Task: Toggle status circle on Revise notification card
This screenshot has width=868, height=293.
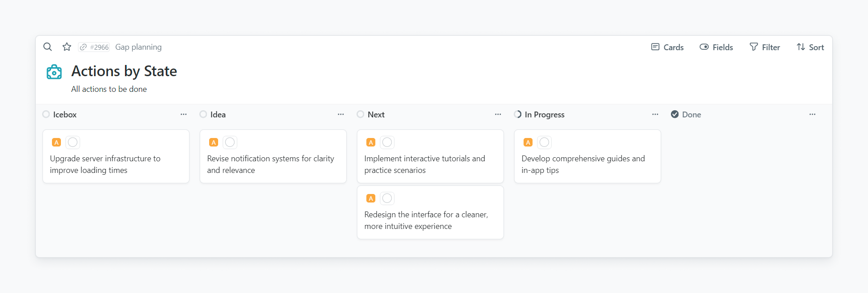Action: pyautogui.click(x=230, y=142)
